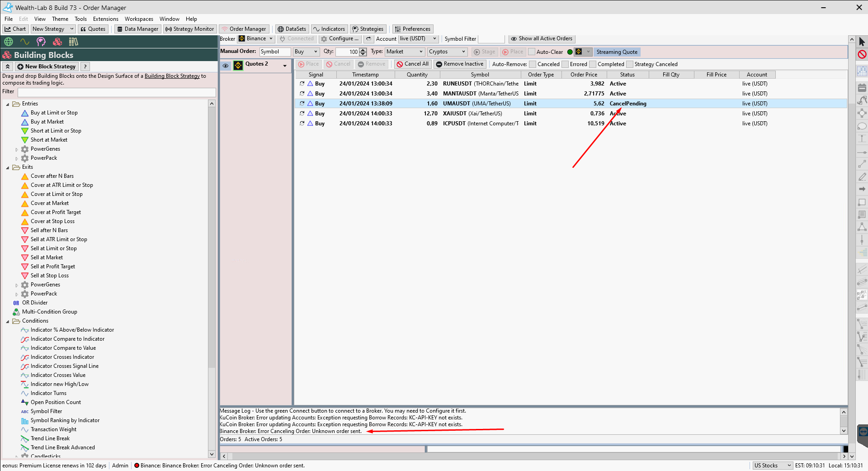Open the View menu

pos(40,19)
